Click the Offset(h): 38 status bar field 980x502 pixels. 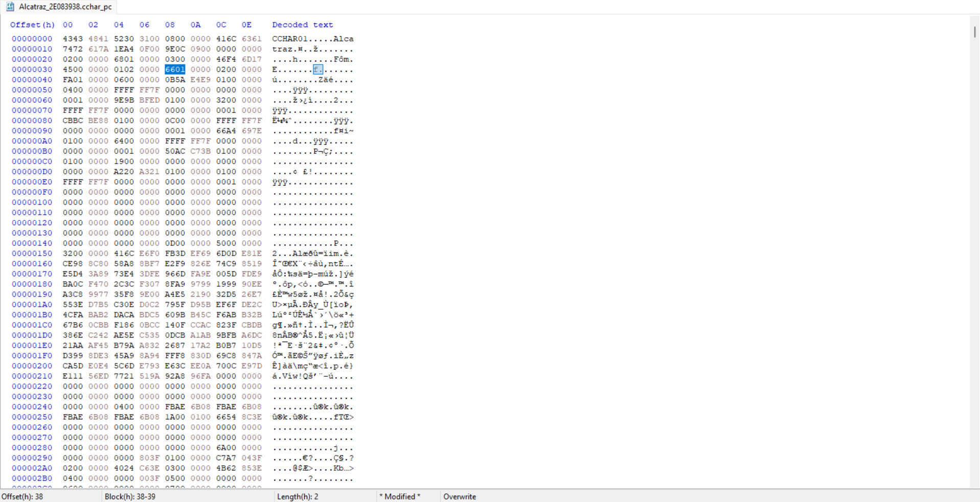tap(22, 496)
